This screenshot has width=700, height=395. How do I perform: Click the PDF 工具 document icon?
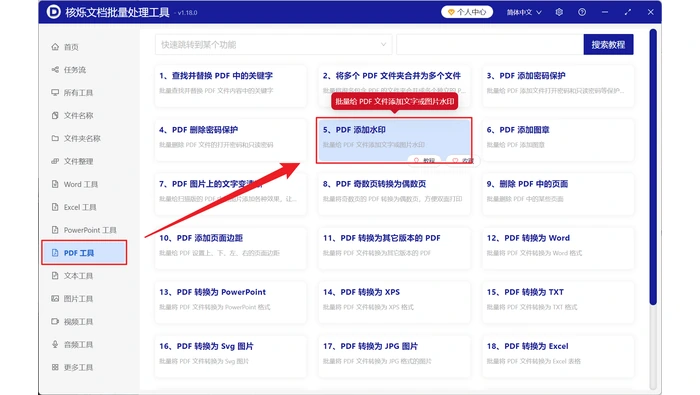pyautogui.click(x=55, y=253)
